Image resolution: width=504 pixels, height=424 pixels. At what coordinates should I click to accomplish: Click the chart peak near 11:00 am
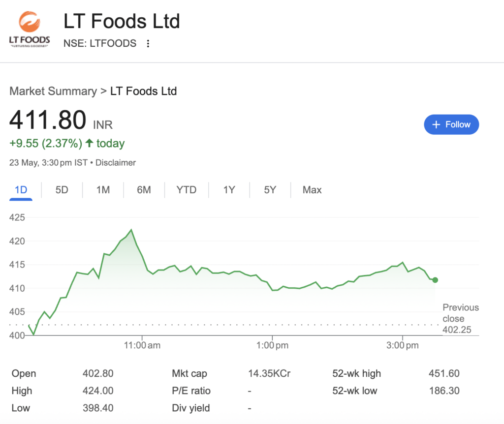click(x=131, y=230)
